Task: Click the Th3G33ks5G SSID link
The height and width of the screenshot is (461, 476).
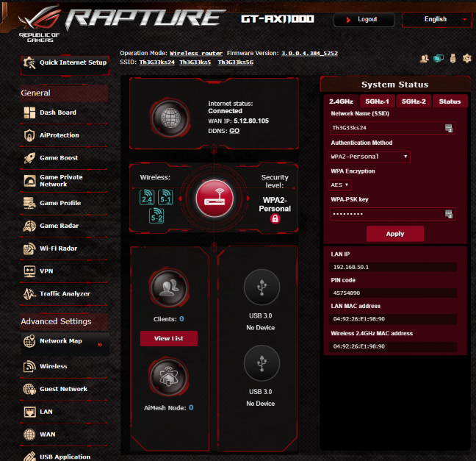Action: 235,62
